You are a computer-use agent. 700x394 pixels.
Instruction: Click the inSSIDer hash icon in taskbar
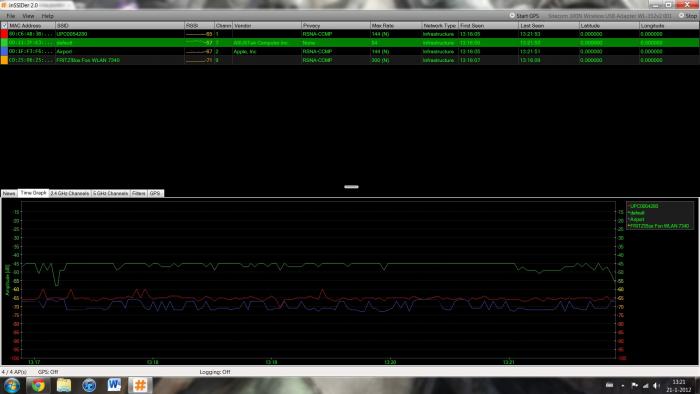pyautogui.click(x=140, y=385)
